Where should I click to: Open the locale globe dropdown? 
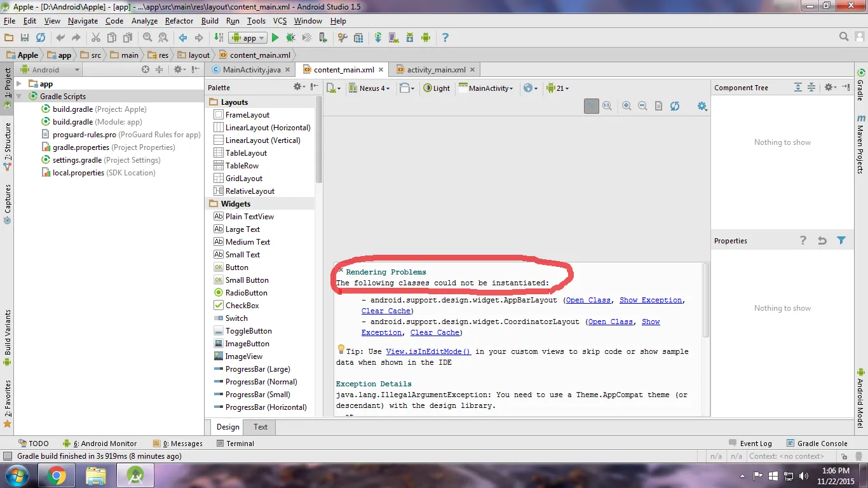[530, 88]
